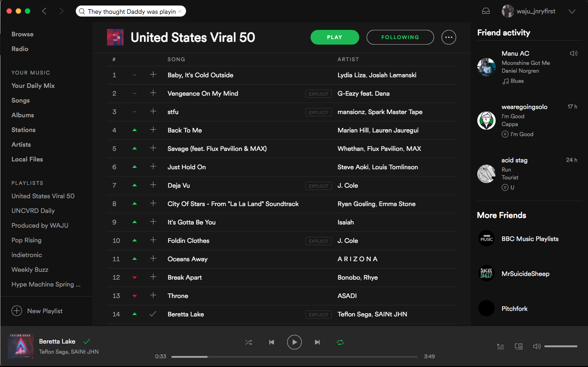
Task: Open waju_jnryfirst profile avatar
Action: coord(508,11)
